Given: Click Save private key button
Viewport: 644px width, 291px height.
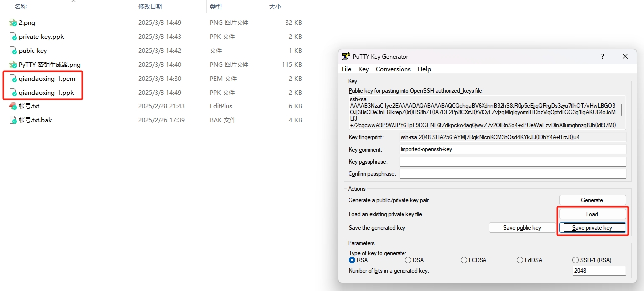Looking at the screenshot, I should point(592,228).
